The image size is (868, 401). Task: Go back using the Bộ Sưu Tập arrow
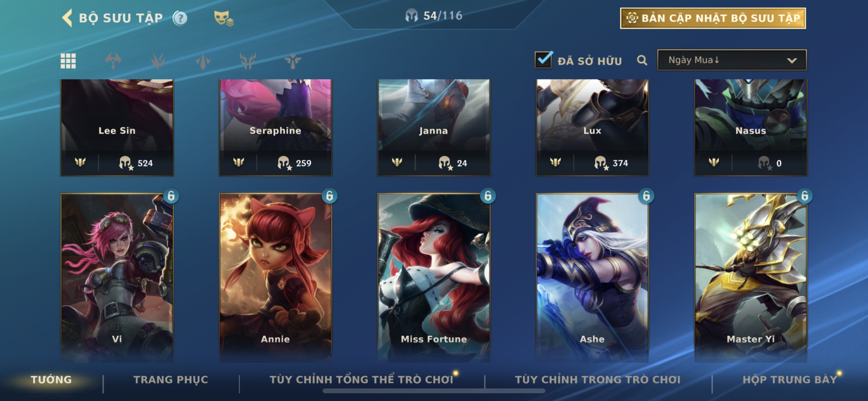67,18
